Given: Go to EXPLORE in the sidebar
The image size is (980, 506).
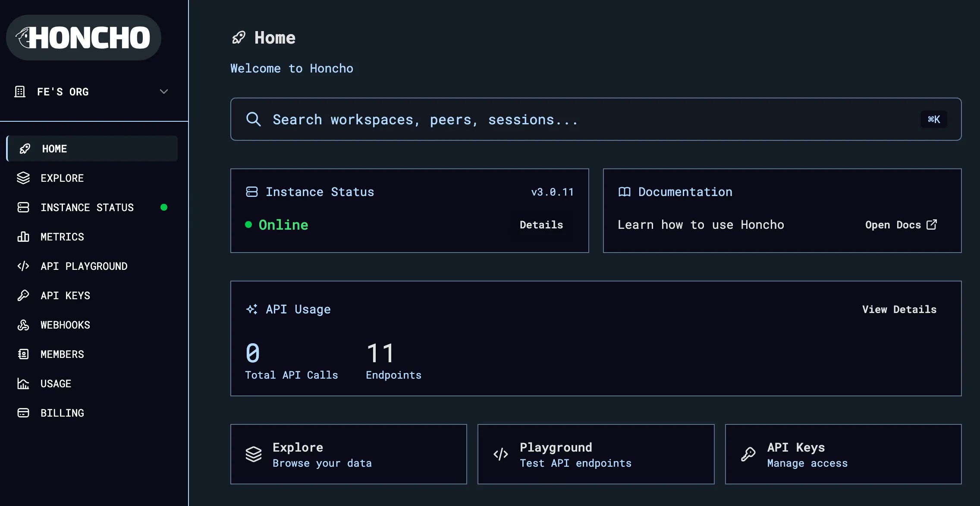Looking at the screenshot, I should click(x=62, y=178).
